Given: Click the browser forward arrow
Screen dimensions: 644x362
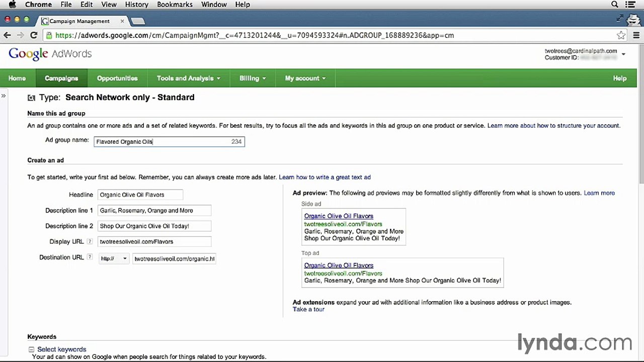Looking at the screenshot, I should [20, 35].
